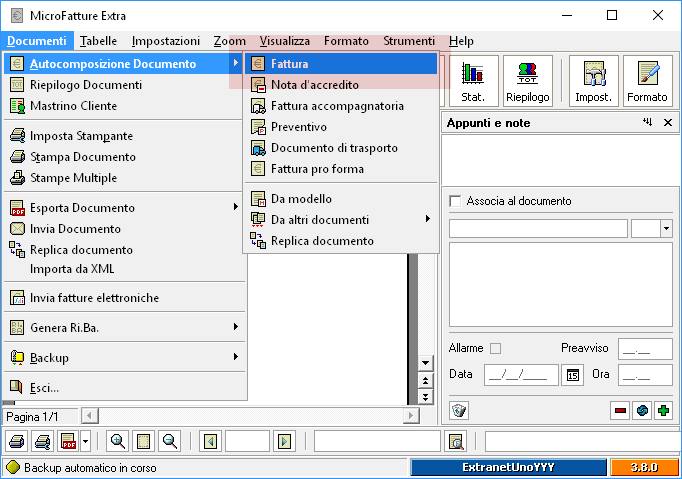
Task: Click the Preavviso time field
Action: [x=645, y=349]
